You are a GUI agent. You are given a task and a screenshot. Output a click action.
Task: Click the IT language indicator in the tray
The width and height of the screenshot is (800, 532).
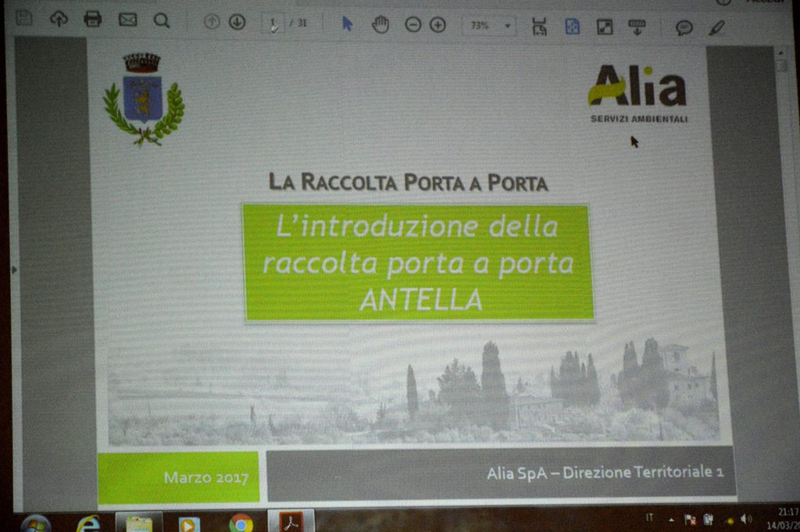(x=649, y=518)
